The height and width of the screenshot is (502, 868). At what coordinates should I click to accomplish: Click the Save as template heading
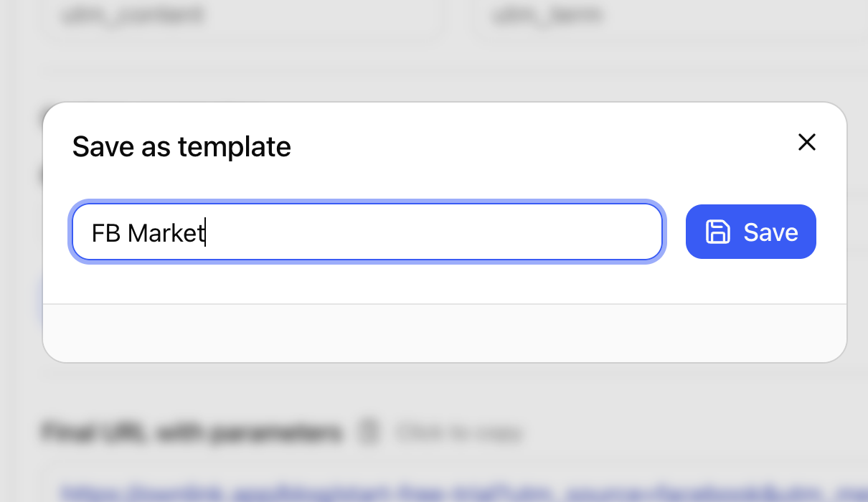point(181,146)
